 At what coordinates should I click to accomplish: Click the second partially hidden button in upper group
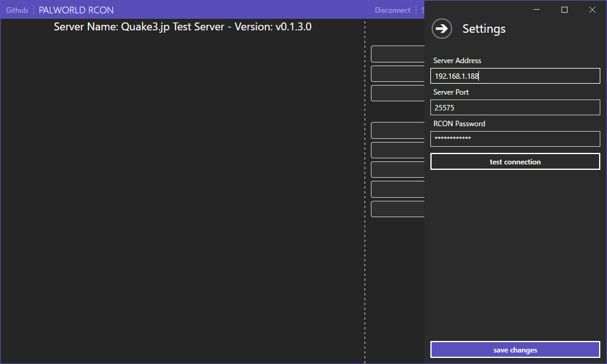[x=398, y=74]
